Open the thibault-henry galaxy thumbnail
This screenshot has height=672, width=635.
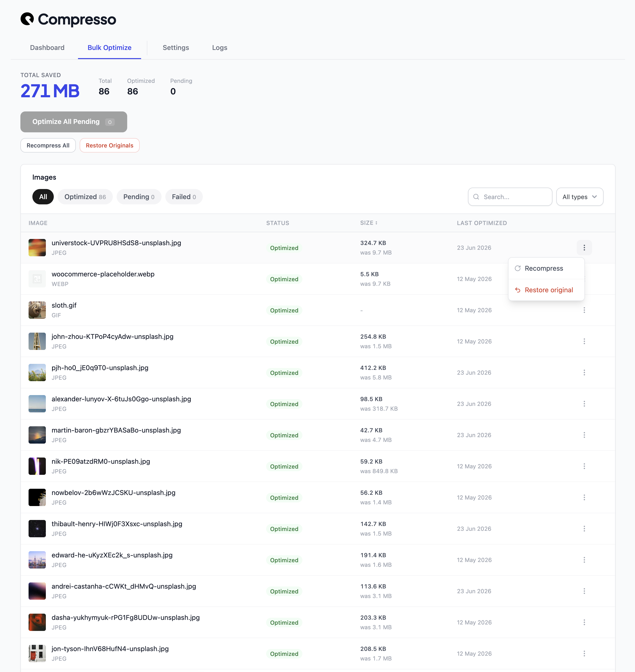[37, 528]
